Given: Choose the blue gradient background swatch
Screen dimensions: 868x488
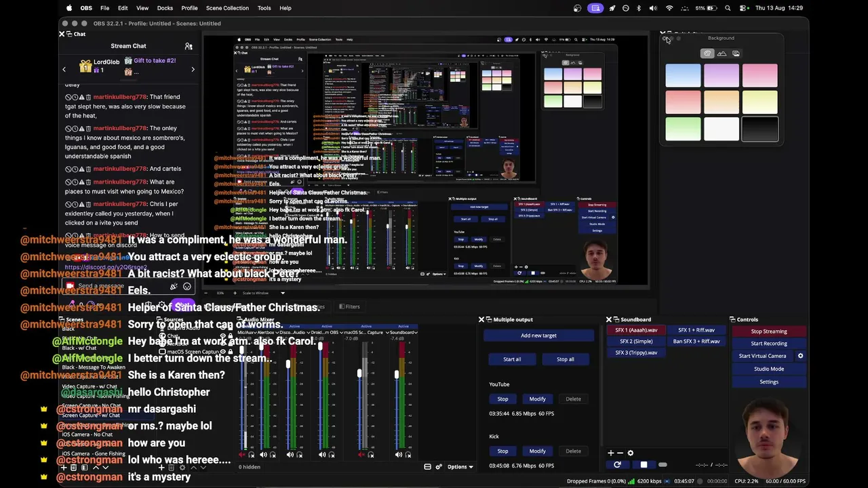Looking at the screenshot, I should click(683, 76).
